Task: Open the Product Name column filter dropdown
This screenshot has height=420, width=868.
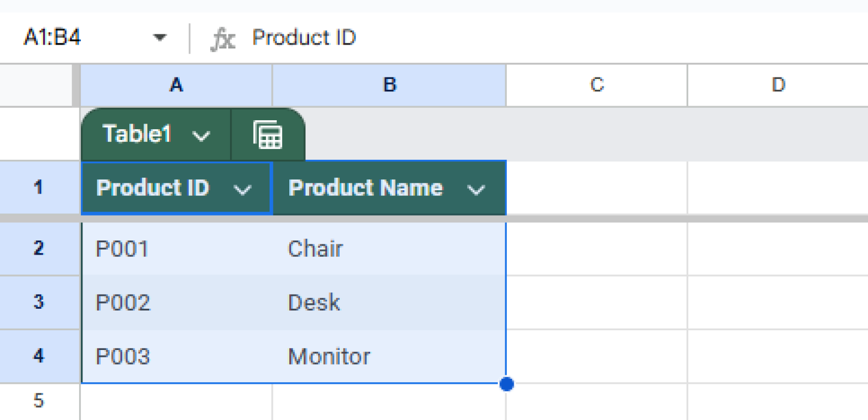Action: tap(476, 189)
